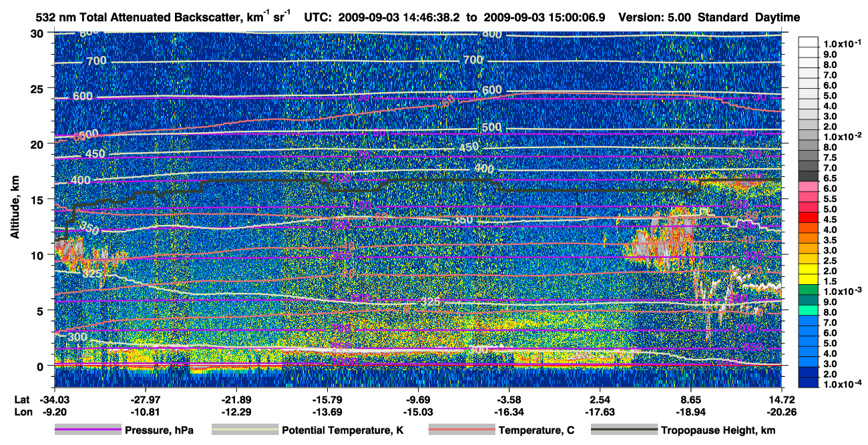Click the longitude value '-9.20'
The height and width of the screenshot is (445, 868).
pyautogui.click(x=54, y=412)
